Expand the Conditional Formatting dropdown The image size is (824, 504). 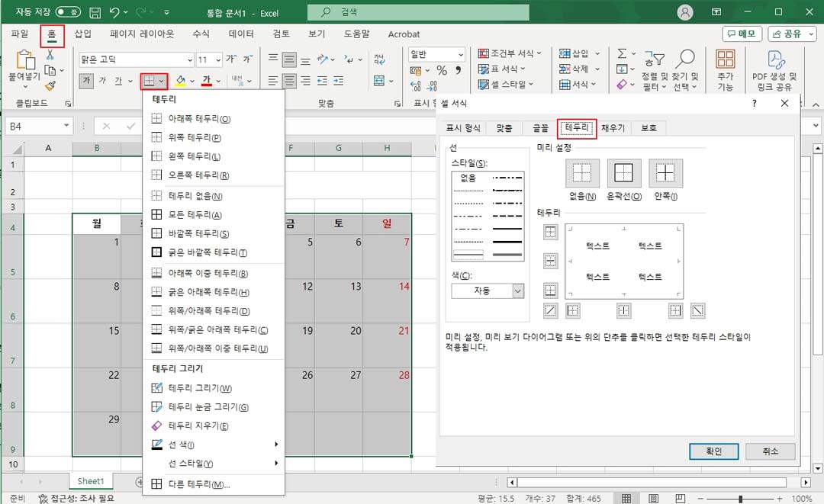pyautogui.click(x=539, y=53)
